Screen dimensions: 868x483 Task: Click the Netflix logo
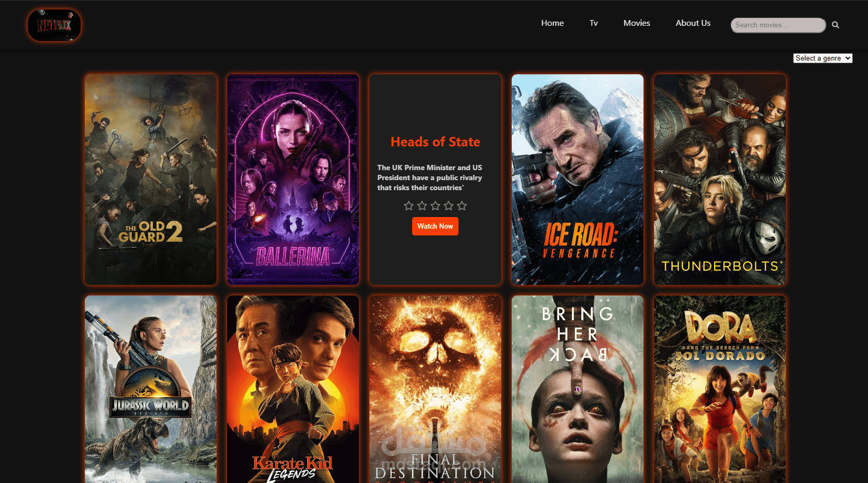[54, 25]
